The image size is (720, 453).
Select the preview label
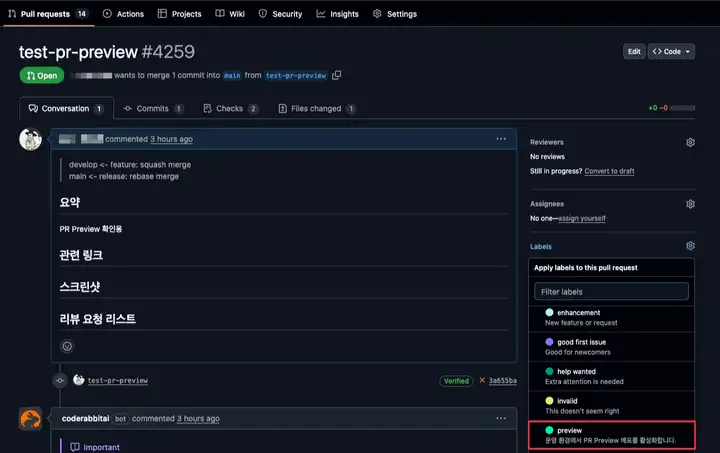click(x=612, y=435)
